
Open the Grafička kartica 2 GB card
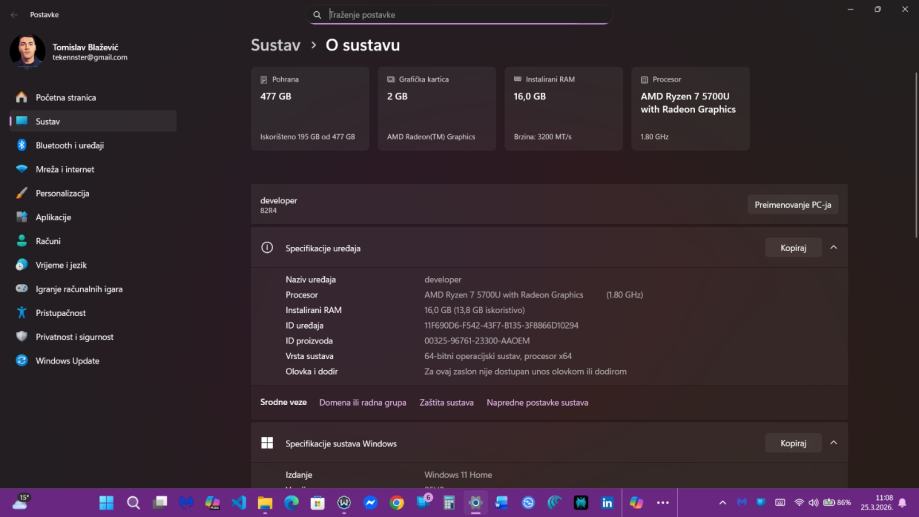click(x=437, y=108)
